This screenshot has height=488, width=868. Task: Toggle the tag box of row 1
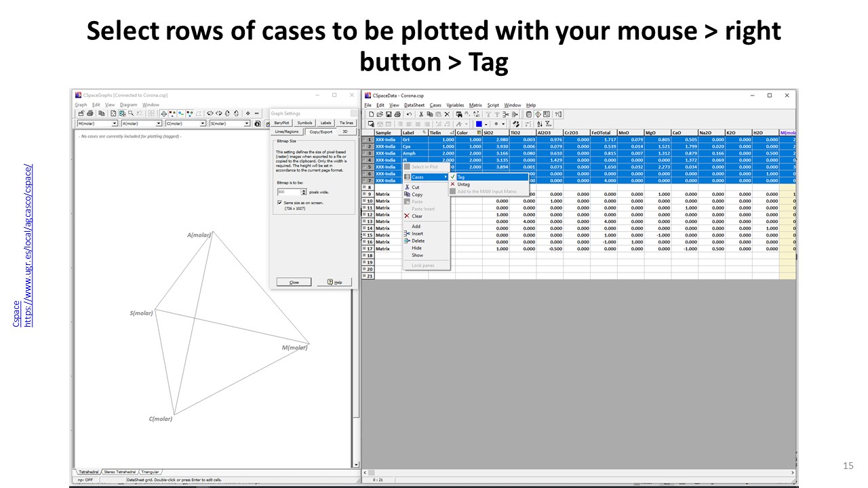[365, 140]
